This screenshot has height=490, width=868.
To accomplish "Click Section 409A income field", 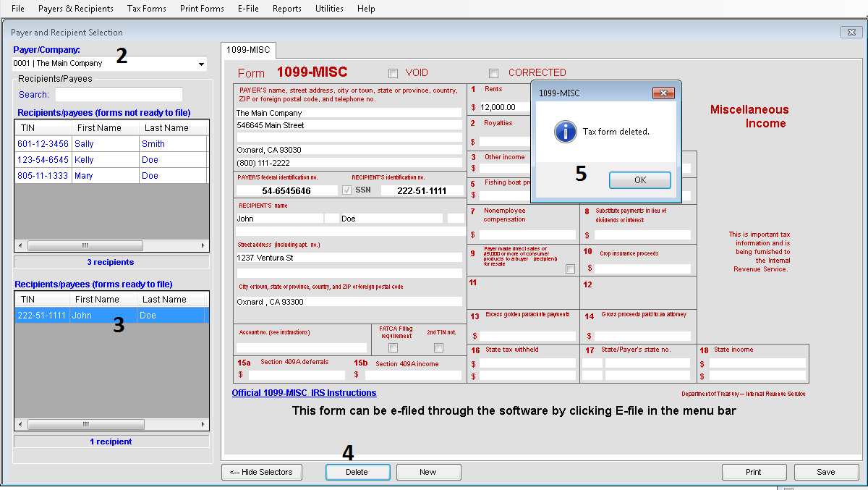I will tap(413, 375).
